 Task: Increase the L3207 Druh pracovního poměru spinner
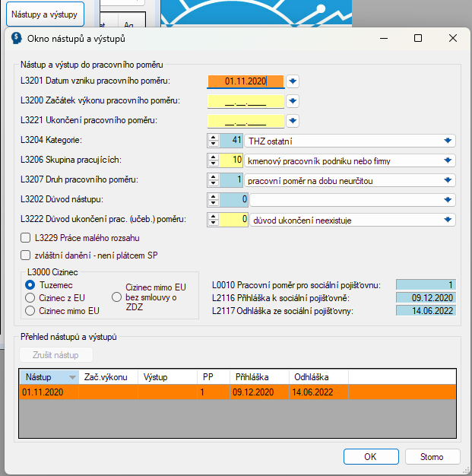point(214,177)
